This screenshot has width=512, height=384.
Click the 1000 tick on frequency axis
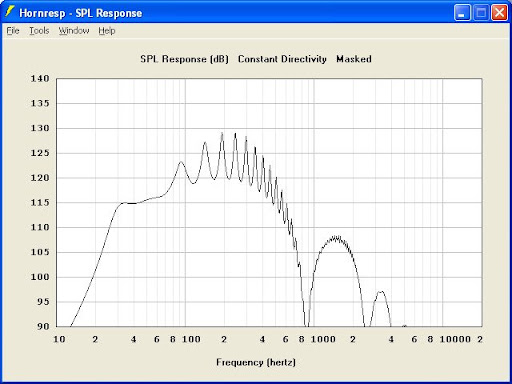coord(323,339)
